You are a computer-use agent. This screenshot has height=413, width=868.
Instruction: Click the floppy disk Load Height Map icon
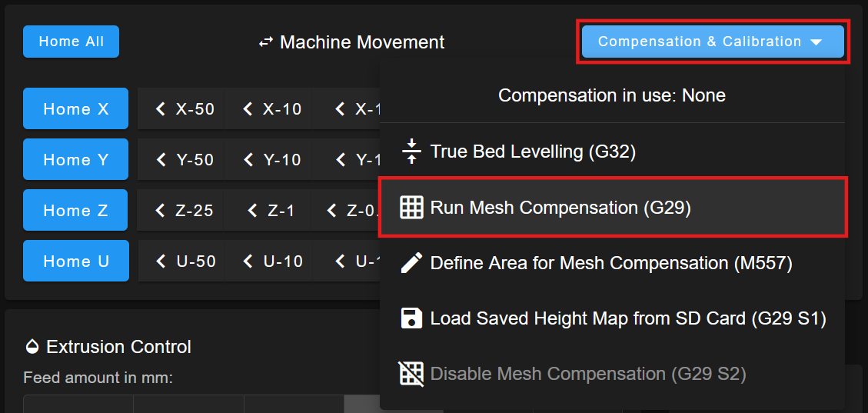click(x=411, y=318)
